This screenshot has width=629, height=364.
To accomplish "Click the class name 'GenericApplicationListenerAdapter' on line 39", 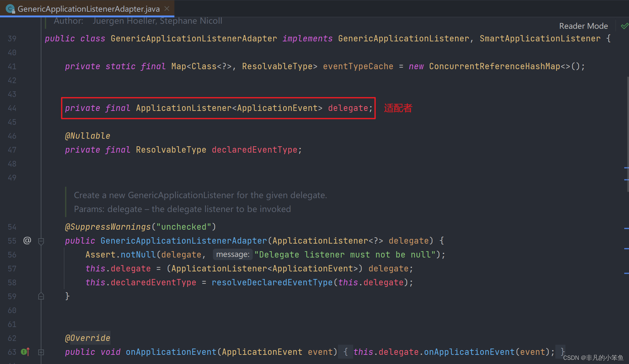I will [x=194, y=39].
